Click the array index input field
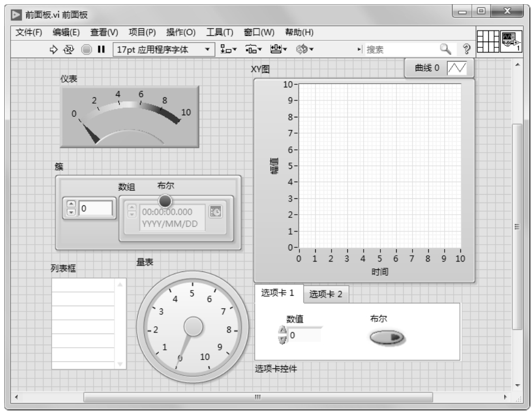The image size is (532, 412). pyautogui.click(x=95, y=208)
